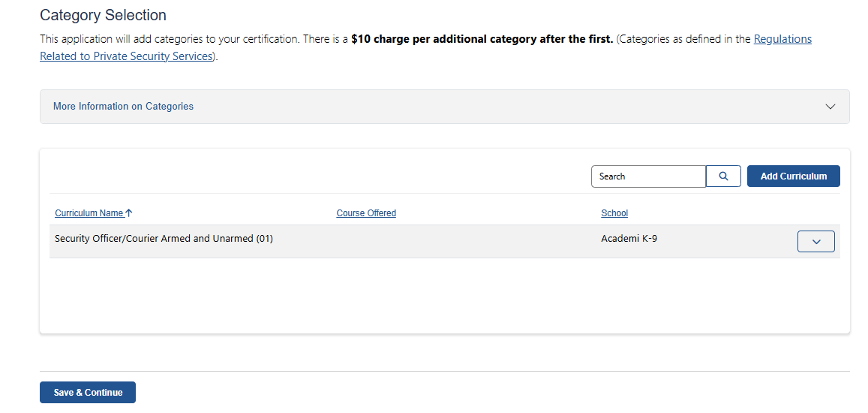Click the magnifying glass search icon
This screenshot has width=868, height=413.
click(723, 176)
